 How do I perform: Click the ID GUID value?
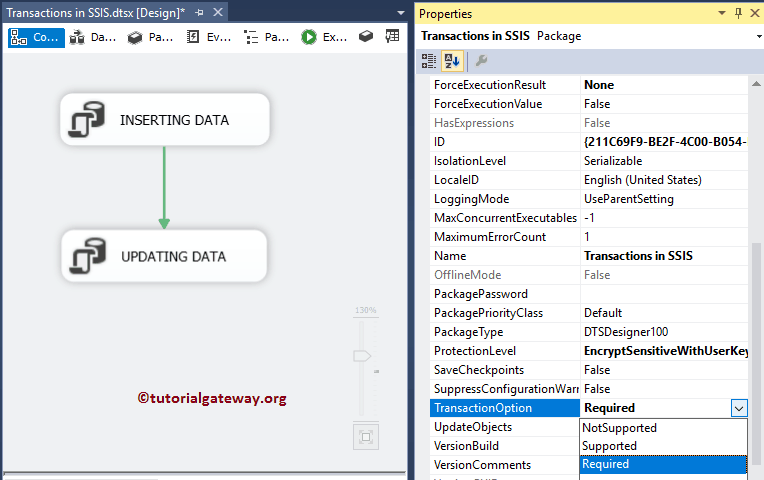(664, 142)
